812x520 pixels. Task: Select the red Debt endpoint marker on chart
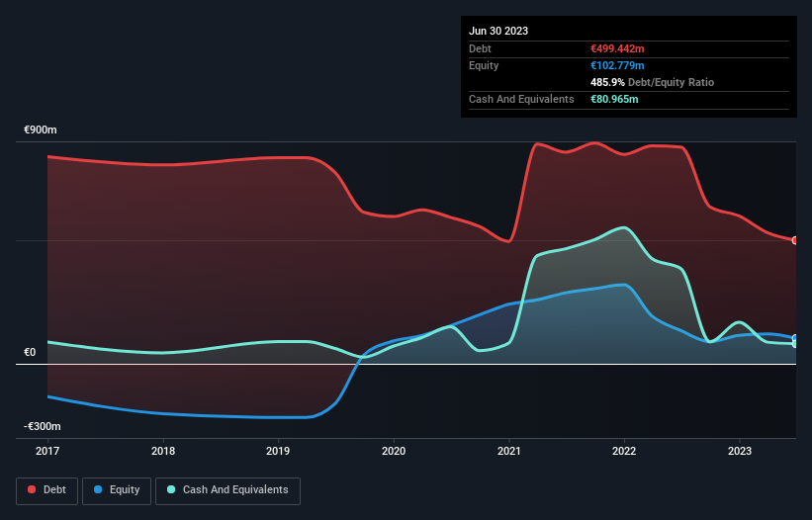point(795,240)
